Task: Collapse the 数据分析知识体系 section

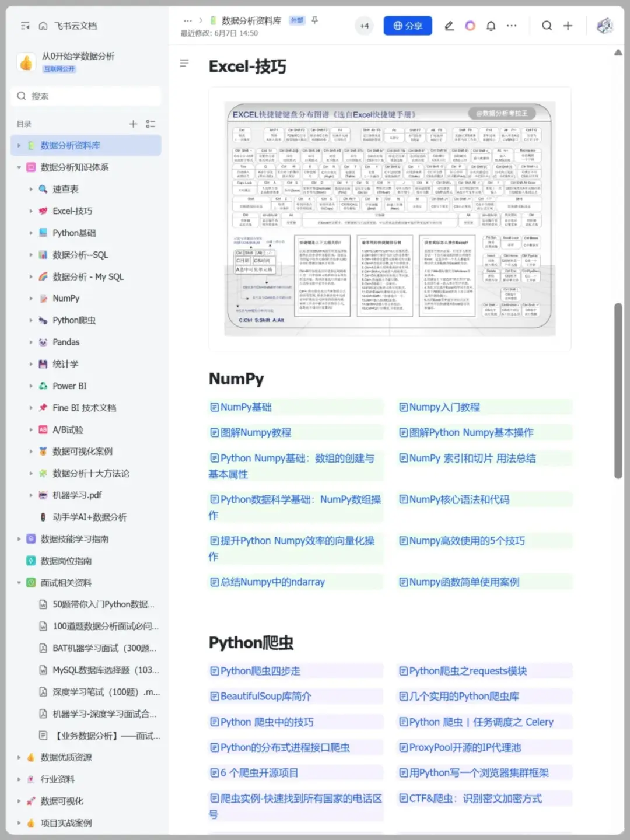Action: 19,167
